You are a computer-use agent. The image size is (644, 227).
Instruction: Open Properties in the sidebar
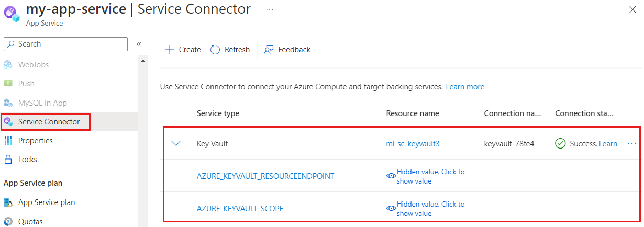35,141
